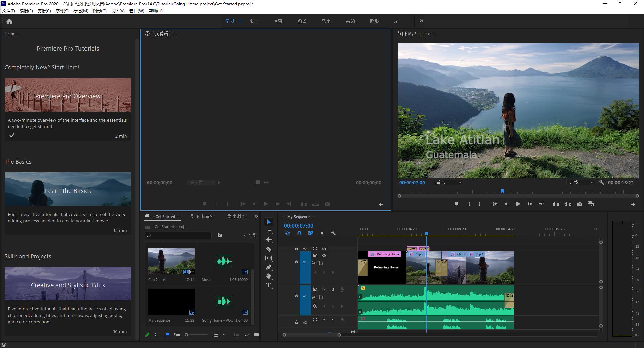Select the Track Select Forward tool
Image resolution: width=644 pixels, height=348 pixels.
pos(268,230)
